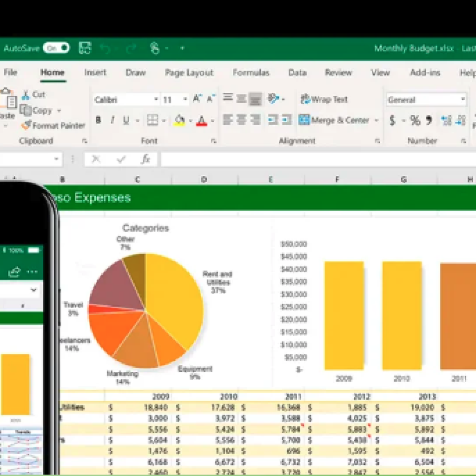Click inside the formula bar field

(x=316, y=159)
